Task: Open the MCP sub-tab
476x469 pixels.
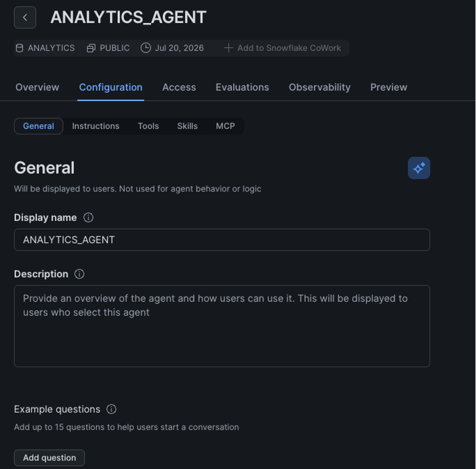Action: click(x=225, y=126)
